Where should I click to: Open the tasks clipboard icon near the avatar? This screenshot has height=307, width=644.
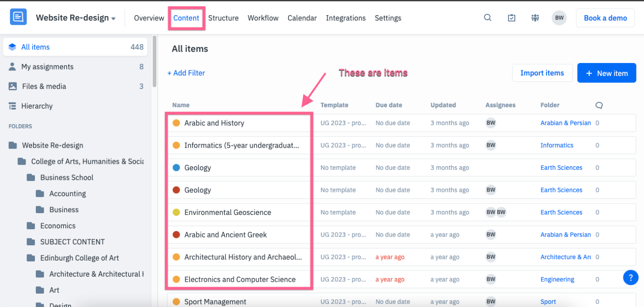click(511, 17)
